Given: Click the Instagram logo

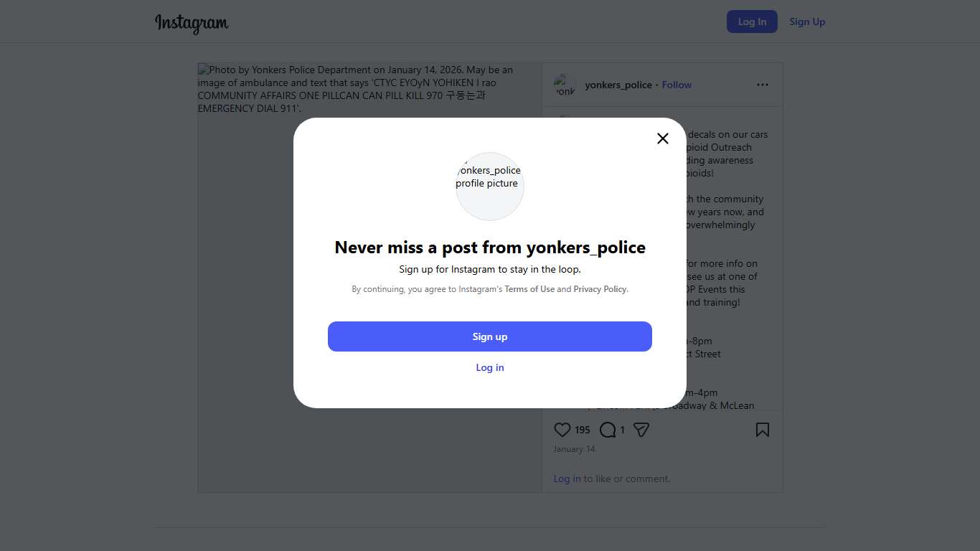Looking at the screenshot, I should (192, 22).
